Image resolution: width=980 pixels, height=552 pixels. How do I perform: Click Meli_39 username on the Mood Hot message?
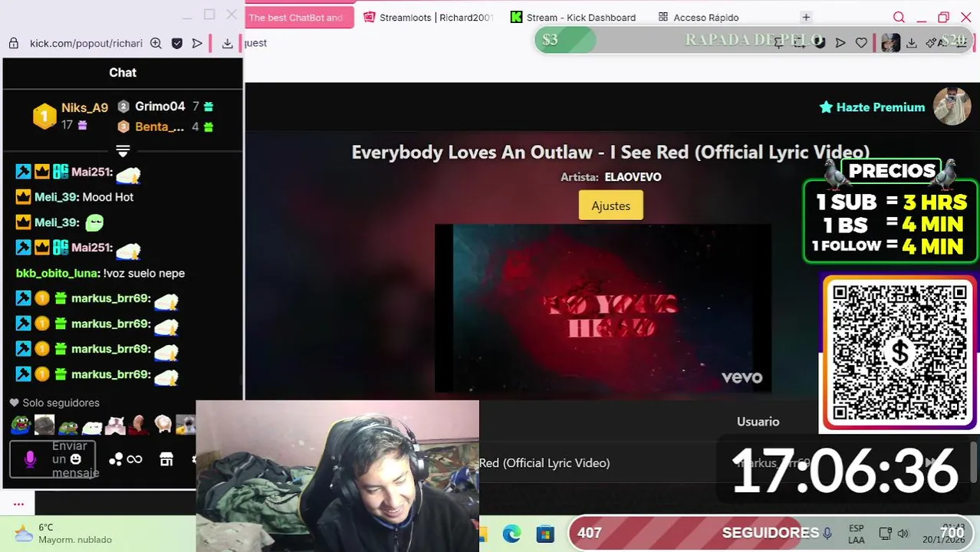pyautogui.click(x=56, y=197)
